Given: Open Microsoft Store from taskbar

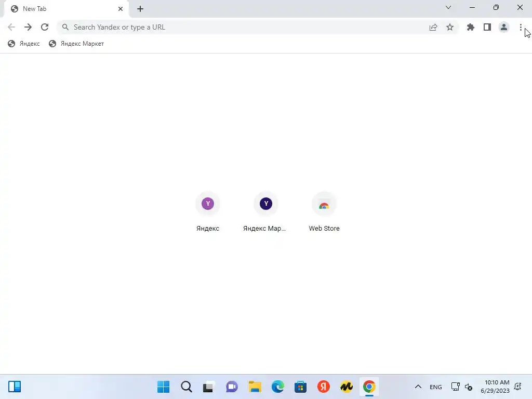Looking at the screenshot, I should 301,387.
